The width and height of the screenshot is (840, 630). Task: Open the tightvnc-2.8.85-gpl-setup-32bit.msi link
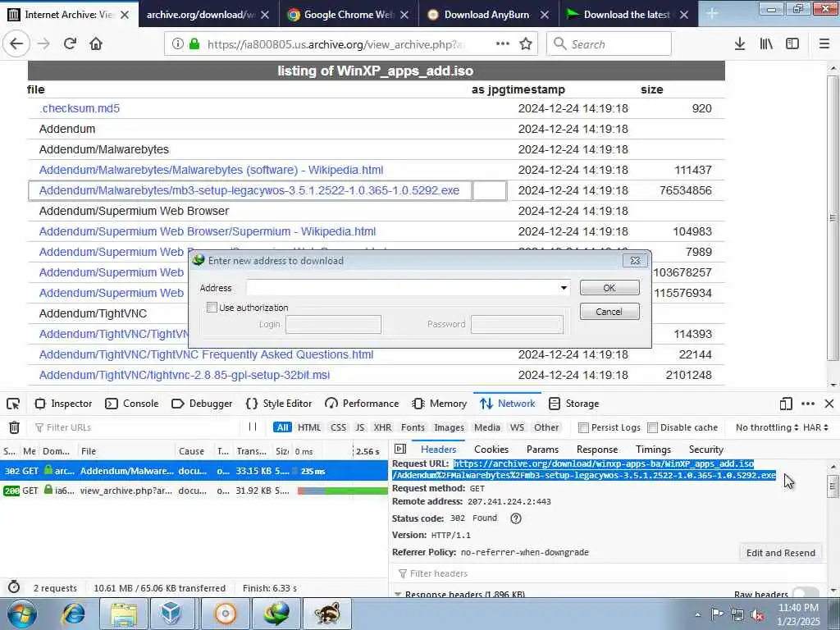(185, 375)
